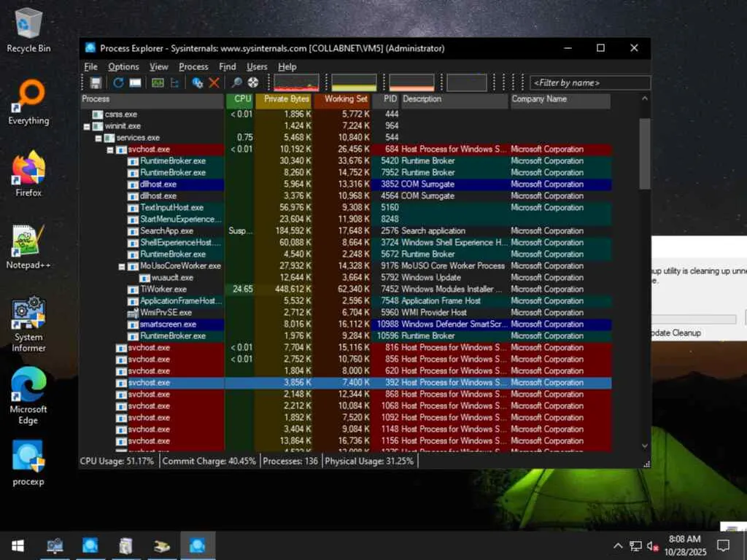This screenshot has width=747, height=560.
Task: Show hidden tray icons chevron
Action: point(618,546)
